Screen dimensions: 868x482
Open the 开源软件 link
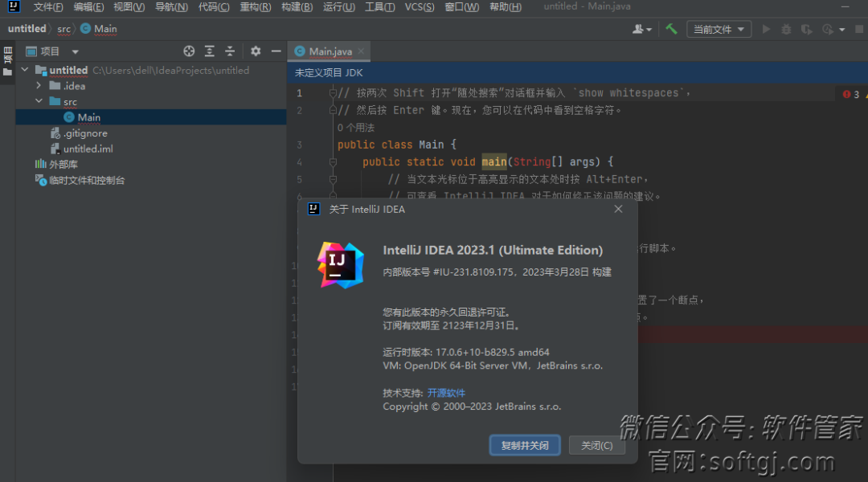coord(446,393)
